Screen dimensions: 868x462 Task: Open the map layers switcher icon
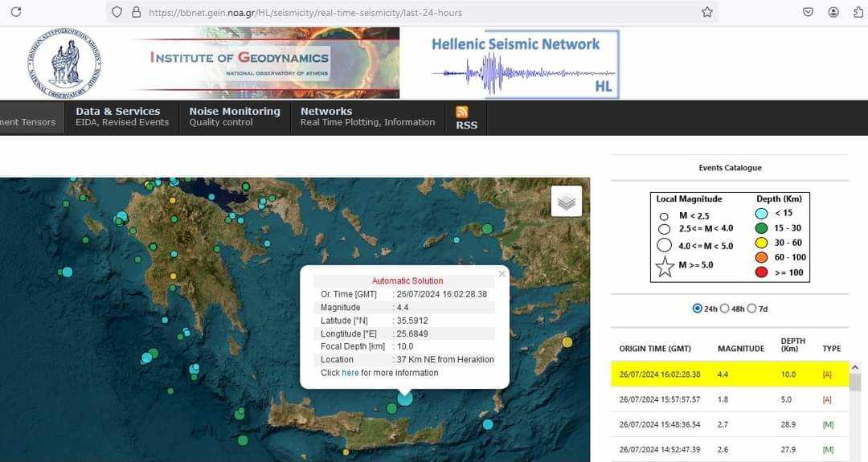pyautogui.click(x=567, y=202)
